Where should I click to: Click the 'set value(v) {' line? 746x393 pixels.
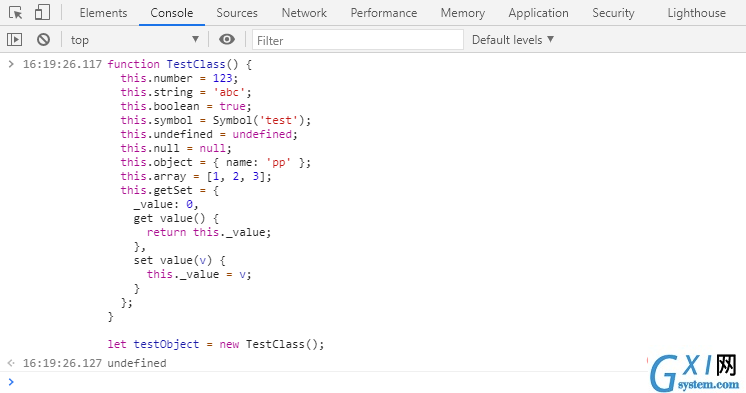point(179,260)
